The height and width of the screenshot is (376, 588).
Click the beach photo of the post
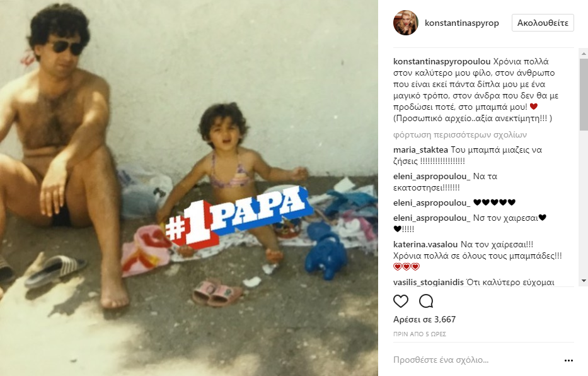pos(189,188)
